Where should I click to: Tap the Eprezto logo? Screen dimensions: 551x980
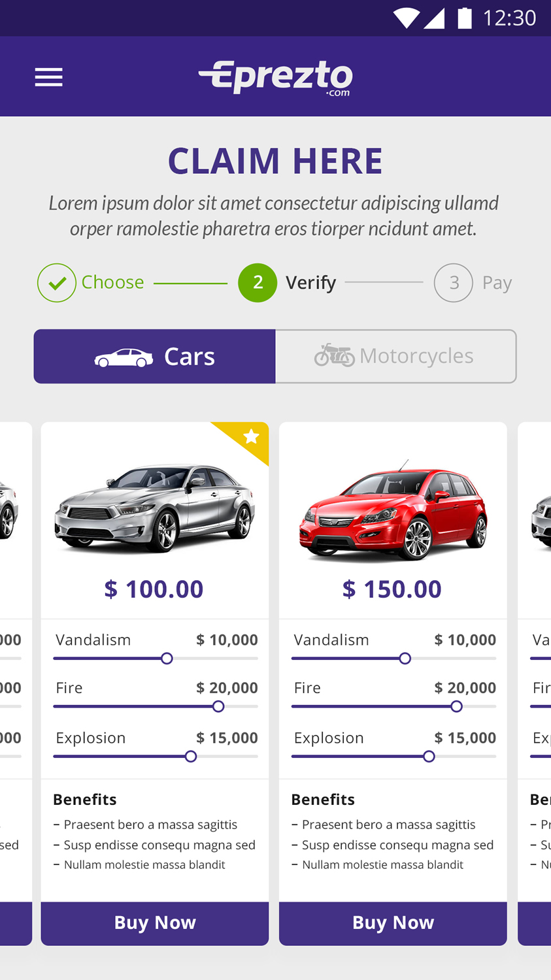(x=276, y=77)
